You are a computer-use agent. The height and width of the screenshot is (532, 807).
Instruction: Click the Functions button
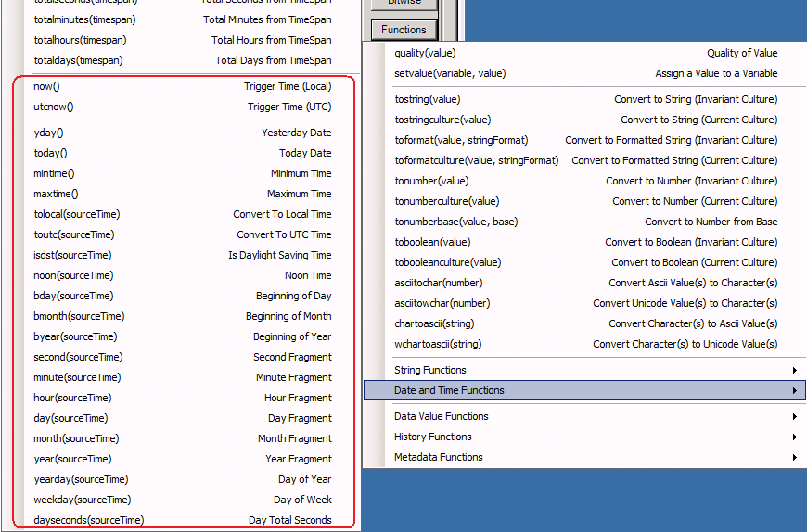click(403, 30)
